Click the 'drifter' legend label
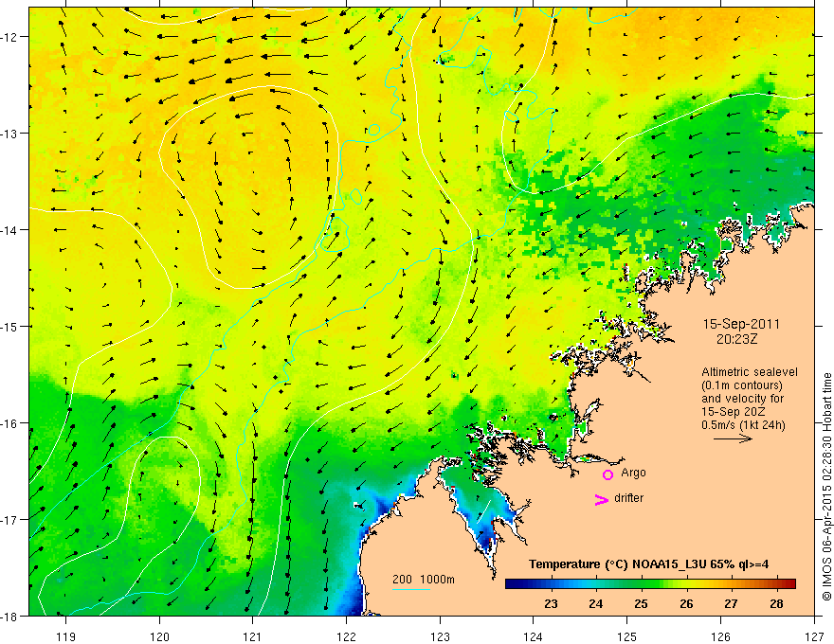This screenshot has height=644, width=834. tap(628, 498)
